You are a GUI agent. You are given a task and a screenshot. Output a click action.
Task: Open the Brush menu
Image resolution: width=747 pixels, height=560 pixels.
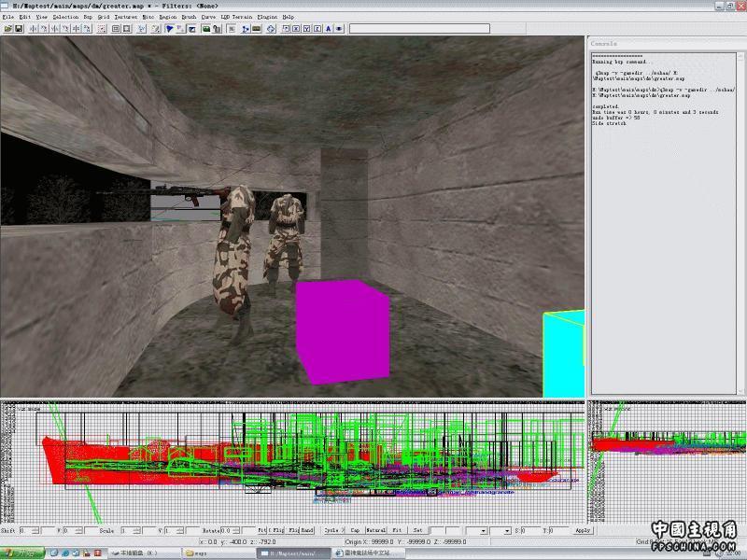(x=190, y=17)
